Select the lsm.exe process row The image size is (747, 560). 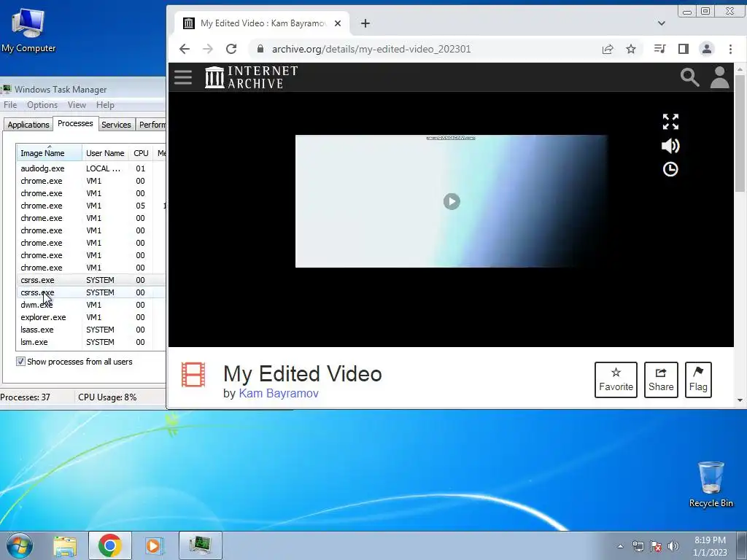click(x=90, y=342)
